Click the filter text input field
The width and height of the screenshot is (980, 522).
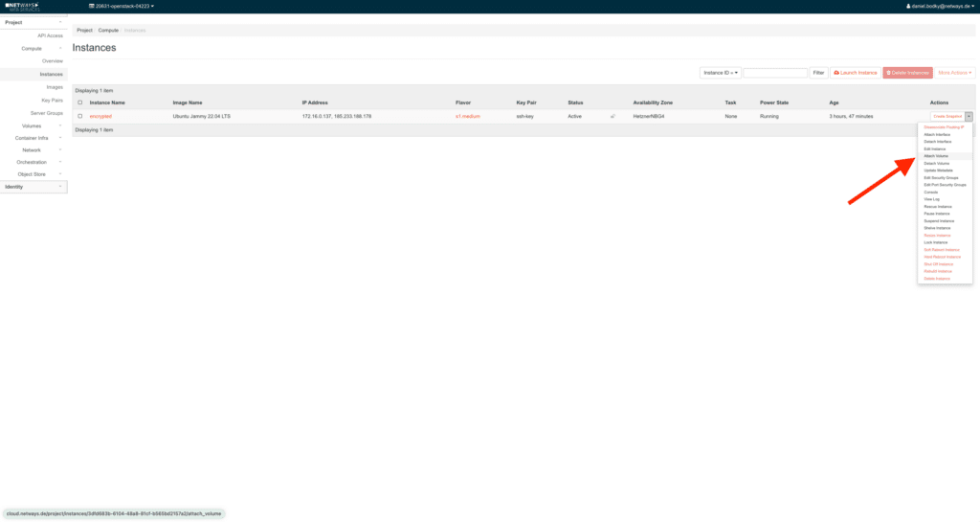774,73
